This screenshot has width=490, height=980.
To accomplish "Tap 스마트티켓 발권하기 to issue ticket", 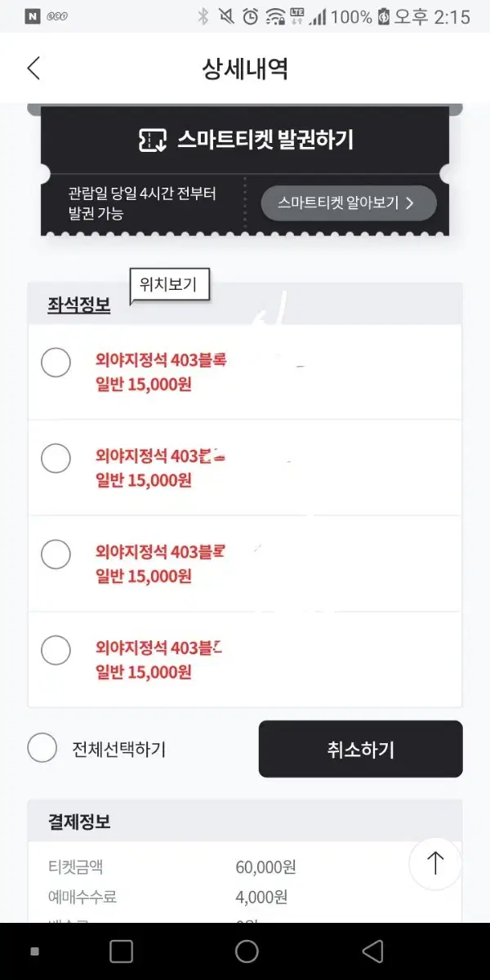I will (245, 140).
